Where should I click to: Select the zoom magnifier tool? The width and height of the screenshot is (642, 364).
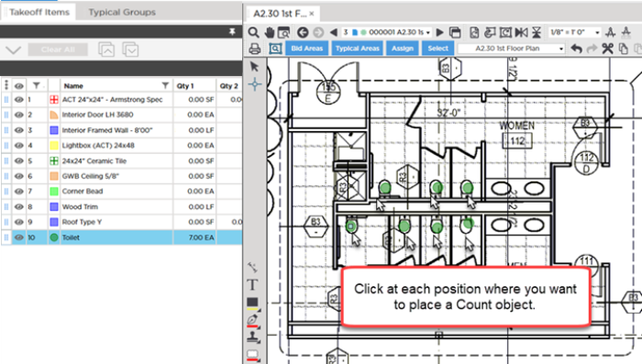[x=253, y=32]
